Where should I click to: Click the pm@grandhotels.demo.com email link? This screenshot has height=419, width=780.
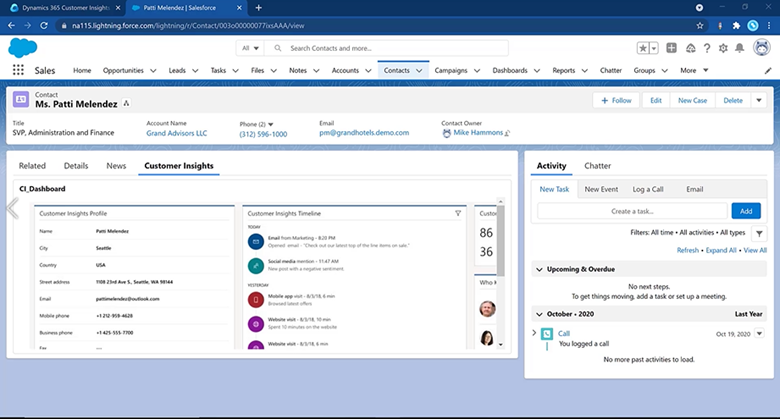(x=364, y=133)
